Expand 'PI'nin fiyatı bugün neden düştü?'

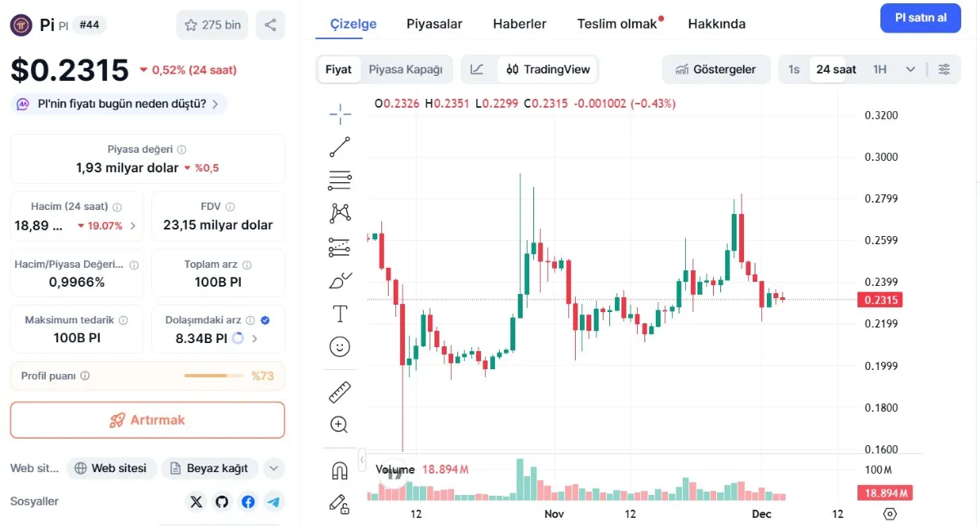click(x=120, y=104)
